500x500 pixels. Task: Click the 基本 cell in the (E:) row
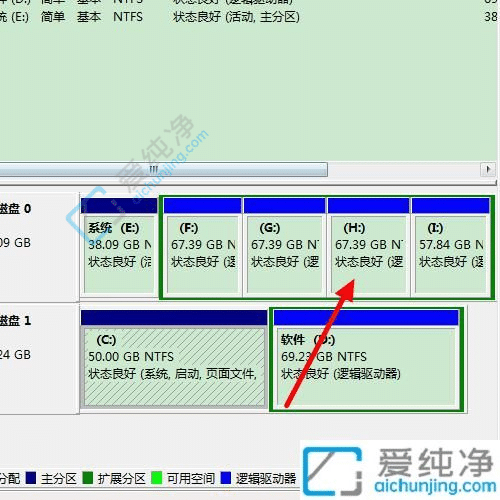click(x=89, y=17)
